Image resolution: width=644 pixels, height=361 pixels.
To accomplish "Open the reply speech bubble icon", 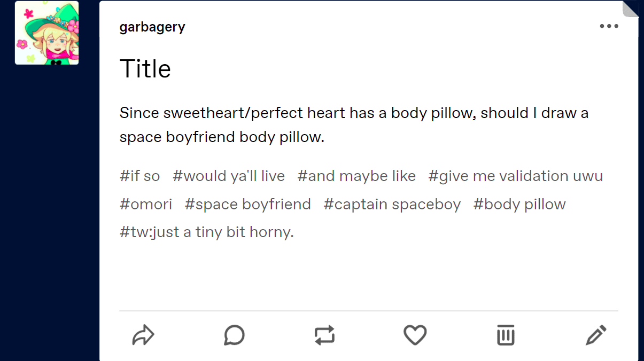I will click(234, 335).
